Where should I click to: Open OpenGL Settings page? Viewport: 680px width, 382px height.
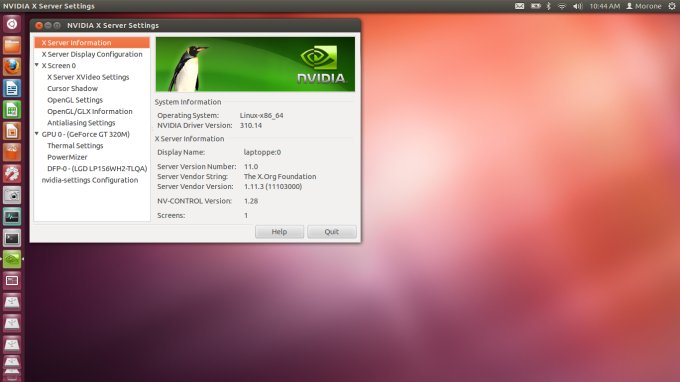75,100
